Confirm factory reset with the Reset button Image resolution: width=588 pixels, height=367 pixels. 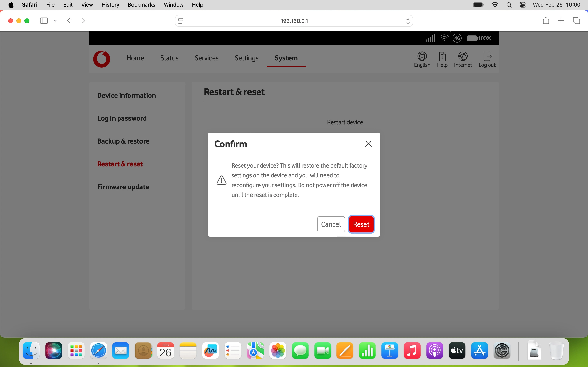tap(361, 224)
